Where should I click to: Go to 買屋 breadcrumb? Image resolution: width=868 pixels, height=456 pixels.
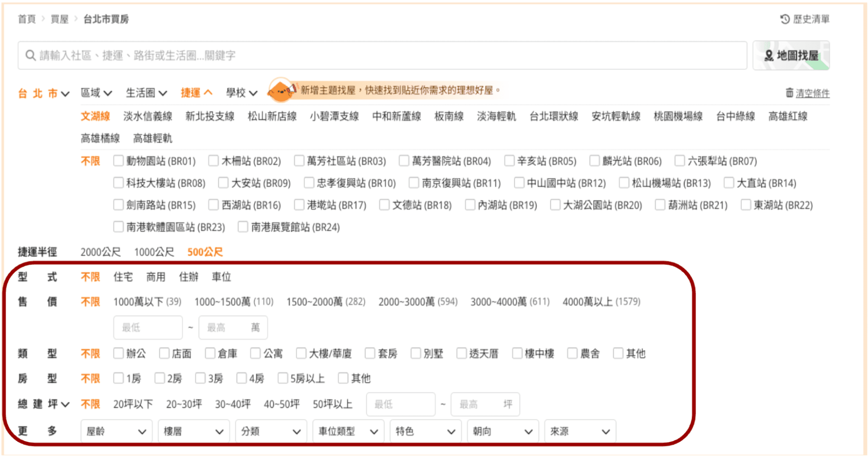(59, 19)
